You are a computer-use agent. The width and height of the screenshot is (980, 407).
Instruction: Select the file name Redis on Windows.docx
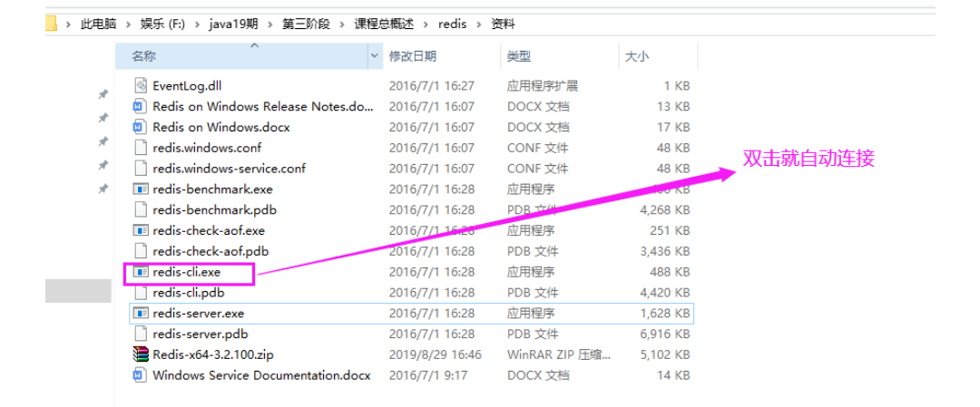click(221, 127)
